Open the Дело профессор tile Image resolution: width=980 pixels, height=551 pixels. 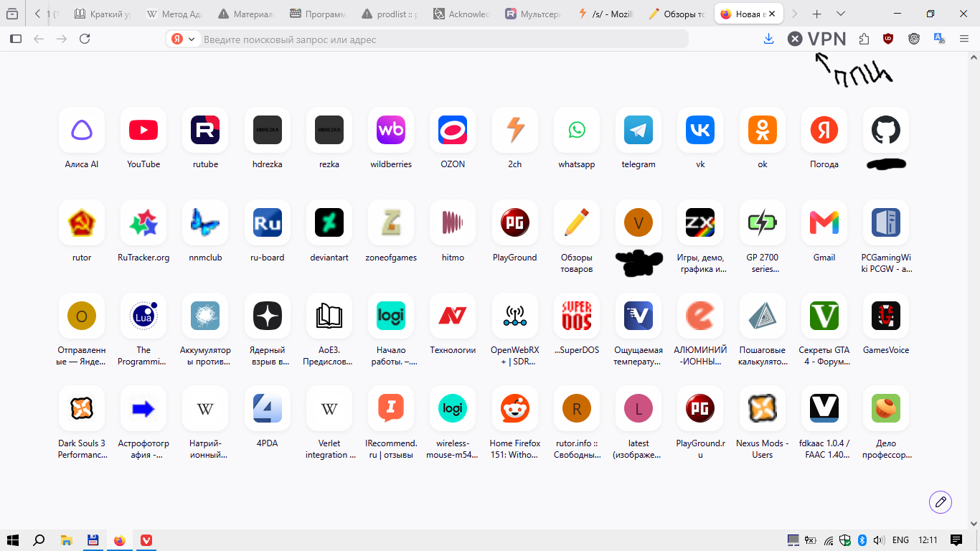click(886, 409)
